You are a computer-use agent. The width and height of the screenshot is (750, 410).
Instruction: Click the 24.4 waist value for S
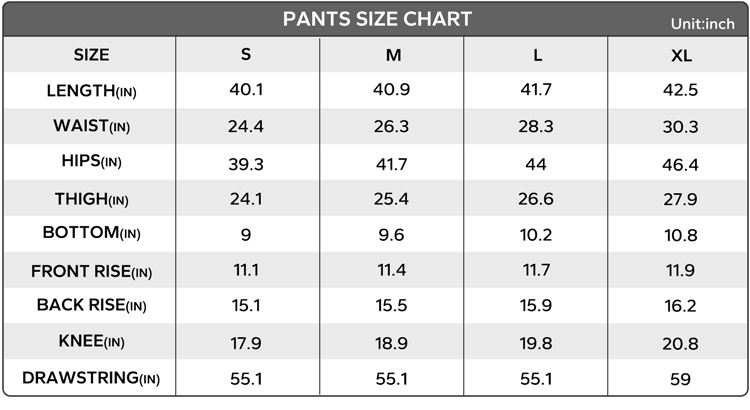(x=246, y=126)
